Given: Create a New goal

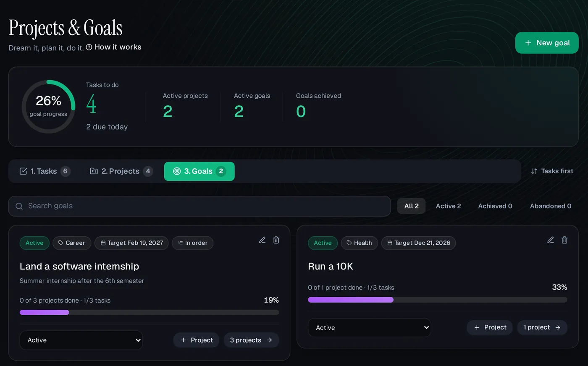Looking at the screenshot, I should [x=547, y=43].
